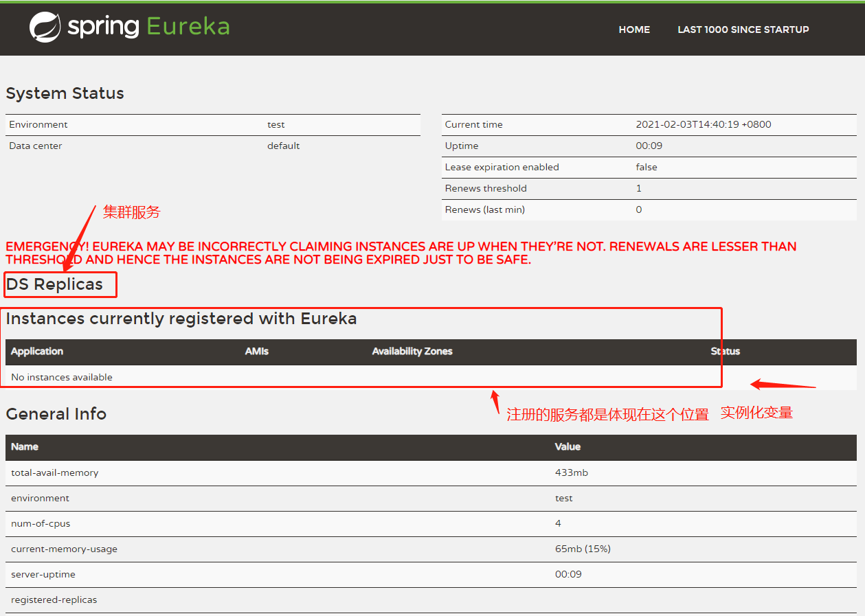Click the Renews threshold label
The image size is (865, 616).
(x=486, y=188)
